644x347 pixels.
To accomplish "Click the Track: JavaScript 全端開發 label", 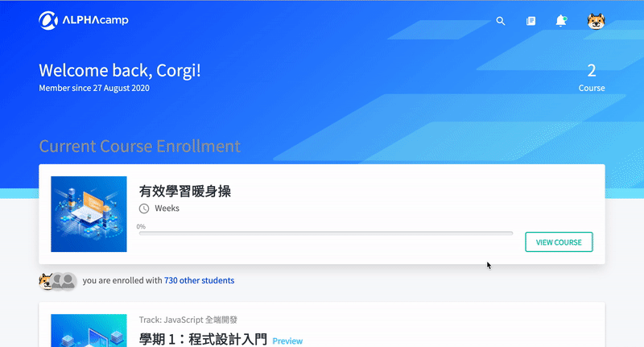I will 188,320.
